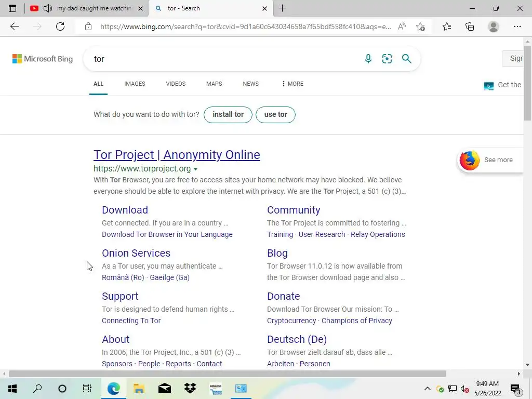Open Edge Settings and more menu
This screenshot has width=532, height=399.
[x=517, y=26]
